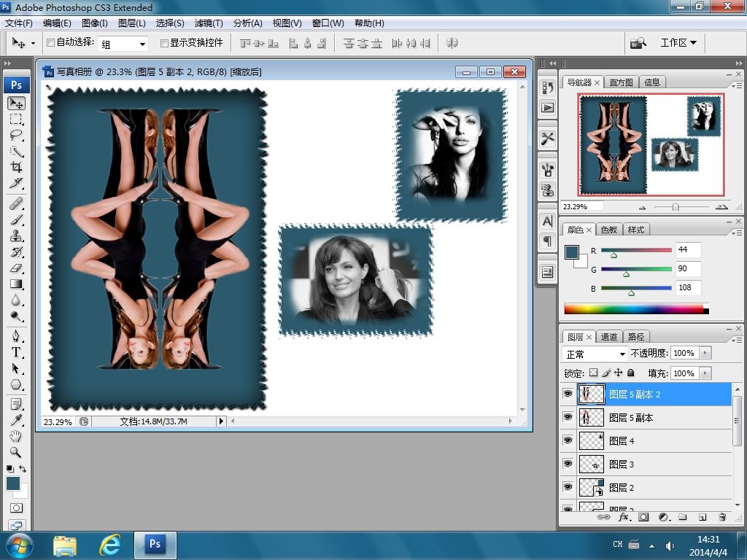Select the Path Selection tool
Screen dimensions: 747x560
[16, 368]
